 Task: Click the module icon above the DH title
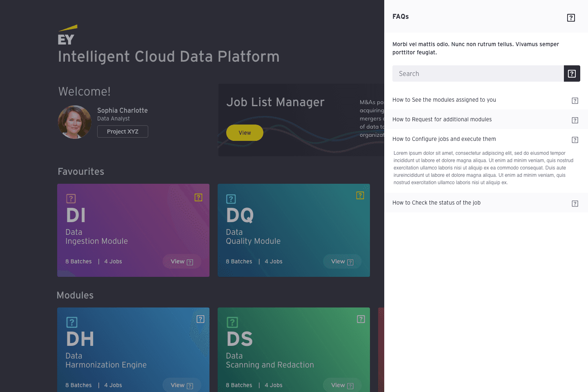72,323
